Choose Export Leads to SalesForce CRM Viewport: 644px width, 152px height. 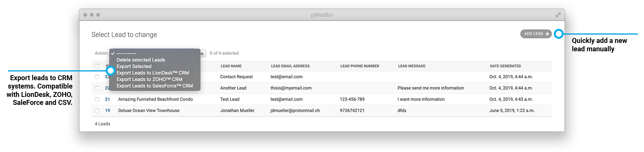pyautogui.click(x=155, y=86)
